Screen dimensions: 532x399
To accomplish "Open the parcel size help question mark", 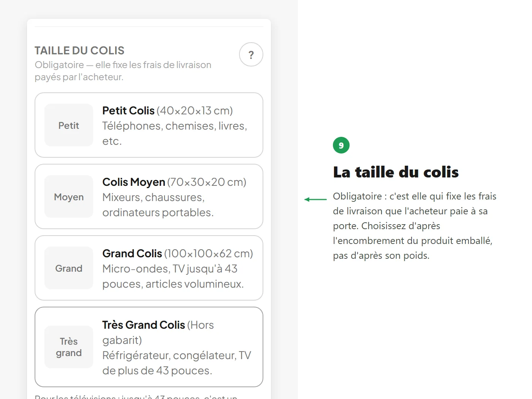I will pyautogui.click(x=251, y=54).
